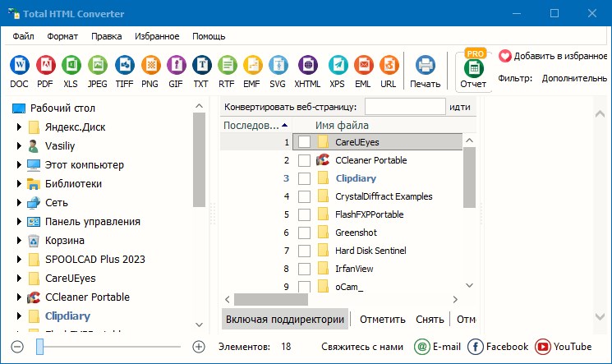Screen dimensions: 612x364
Task: Toggle Включая поддиректории button
Action: (285, 319)
